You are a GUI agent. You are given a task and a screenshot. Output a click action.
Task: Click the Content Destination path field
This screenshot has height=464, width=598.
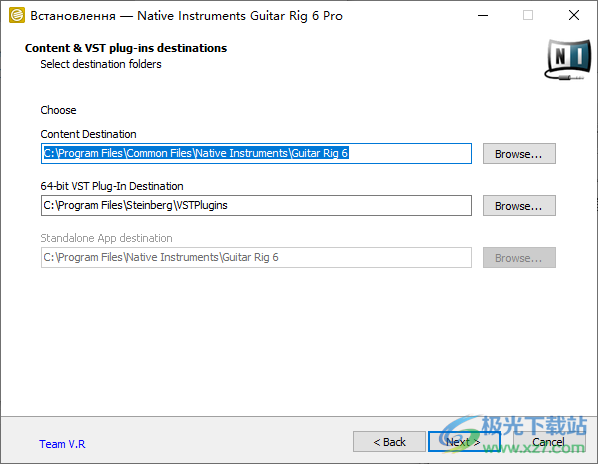coord(256,154)
